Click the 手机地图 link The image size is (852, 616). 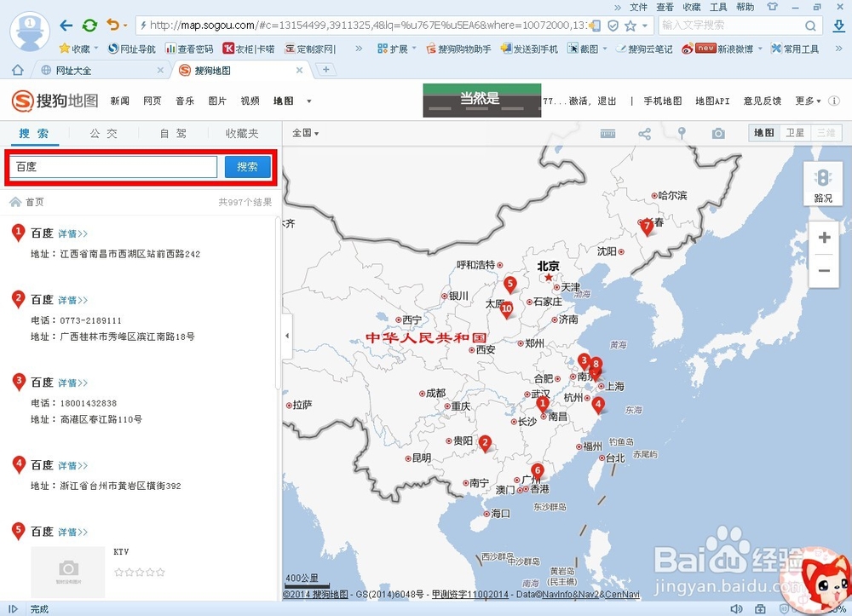pyautogui.click(x=662, y=101)
